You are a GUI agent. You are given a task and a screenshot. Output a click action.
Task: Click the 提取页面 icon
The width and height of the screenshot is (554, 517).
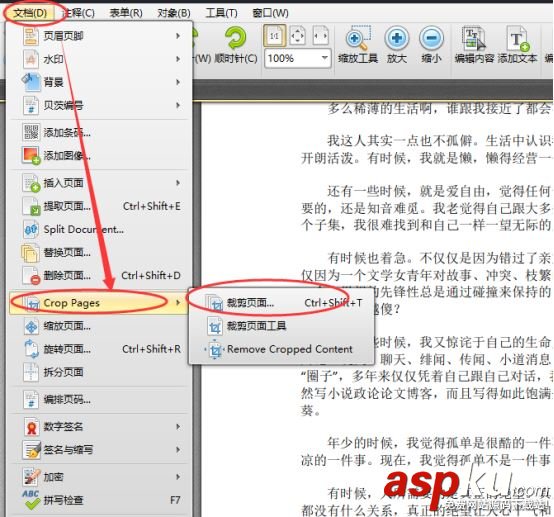[x=31, y=206]
